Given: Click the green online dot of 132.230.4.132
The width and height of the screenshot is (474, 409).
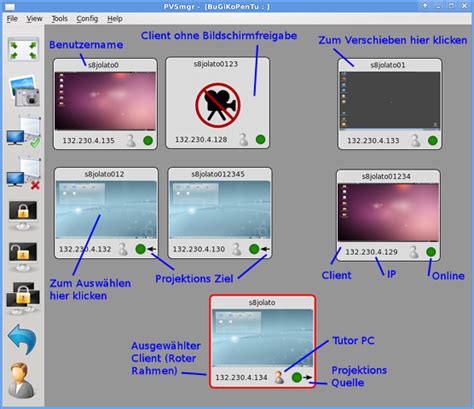Looking at the screenshot, I should pyautogui.click(x=140, y=249).
